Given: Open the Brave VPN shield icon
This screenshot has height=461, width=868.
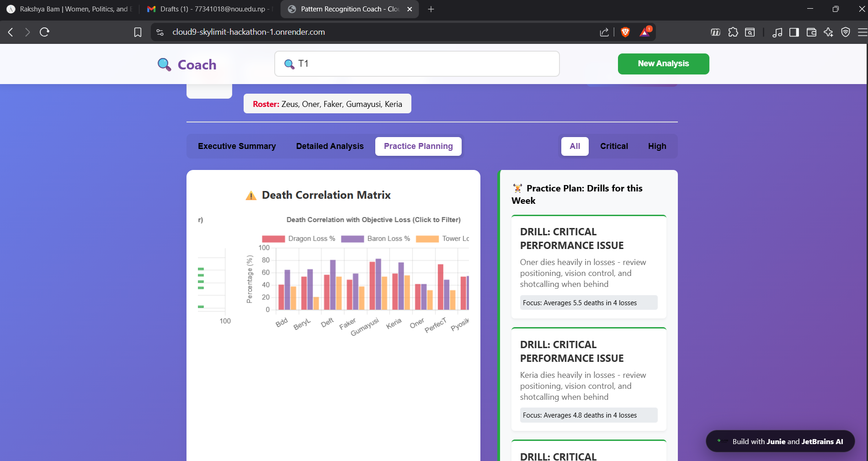Looking at the screenshot, I should [846, 32].
